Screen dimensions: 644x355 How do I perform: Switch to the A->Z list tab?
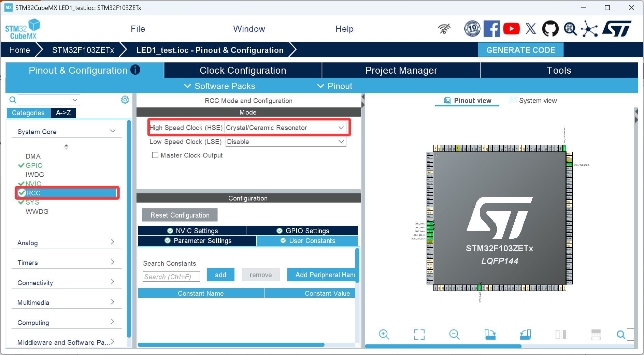pyautogui.click(x=63, y=113)
